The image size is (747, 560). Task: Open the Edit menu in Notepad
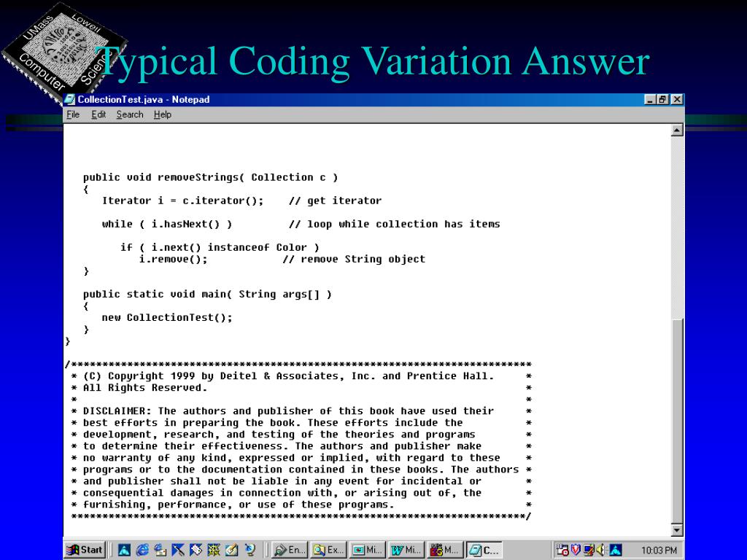click(x=98, y=114)
